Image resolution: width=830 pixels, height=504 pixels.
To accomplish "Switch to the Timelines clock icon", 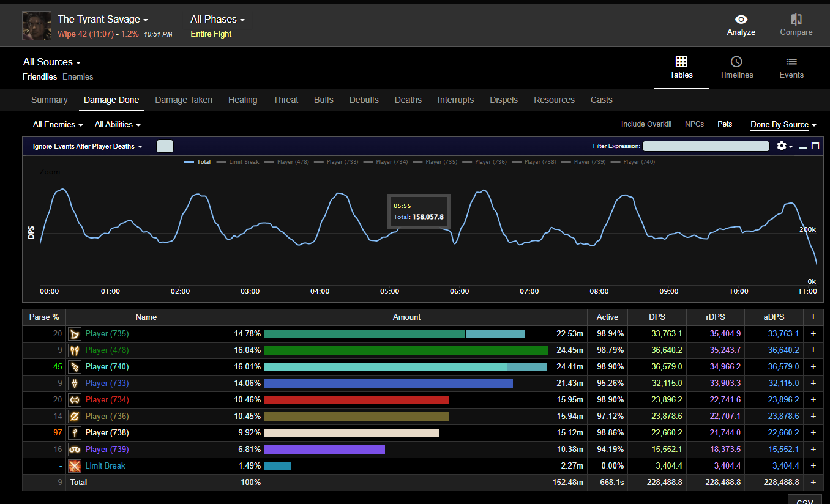I will coord(736,61).
